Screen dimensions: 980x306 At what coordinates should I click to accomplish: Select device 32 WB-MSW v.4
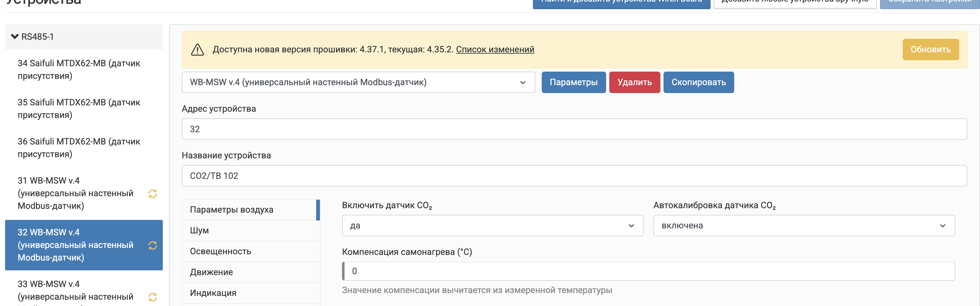tap(84, 245)
